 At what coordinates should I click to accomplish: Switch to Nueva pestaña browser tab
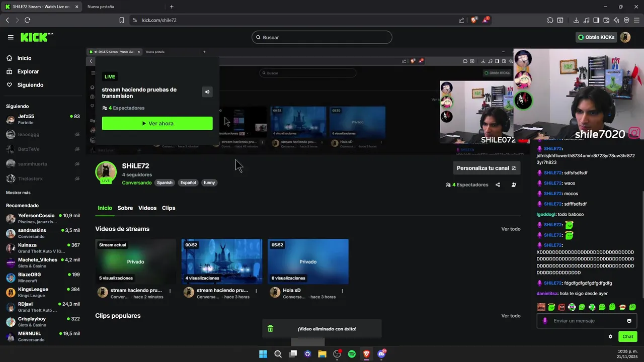(101, 7)
